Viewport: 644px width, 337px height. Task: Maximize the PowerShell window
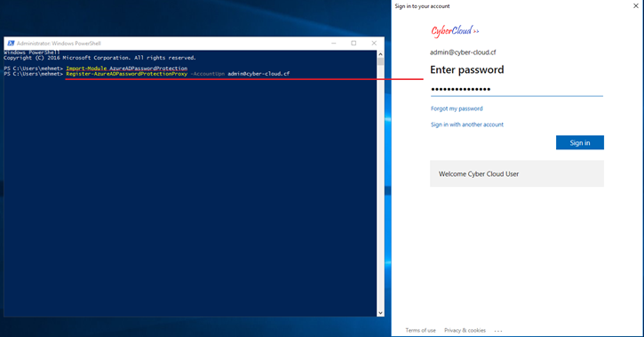point(354,44)
